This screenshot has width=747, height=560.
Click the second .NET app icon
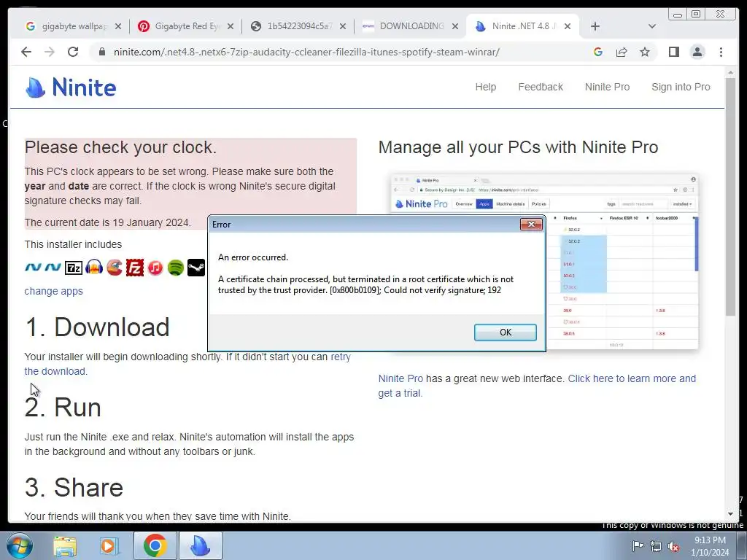53,268
